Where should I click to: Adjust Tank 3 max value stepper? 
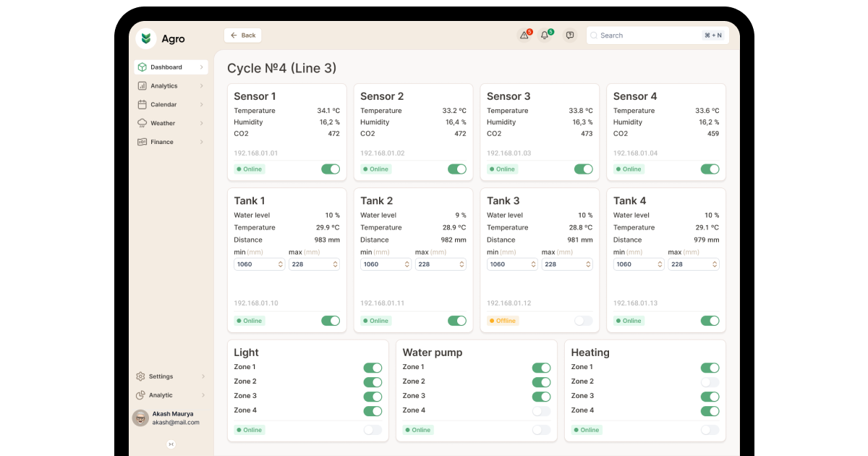click(x=588, y=264)
